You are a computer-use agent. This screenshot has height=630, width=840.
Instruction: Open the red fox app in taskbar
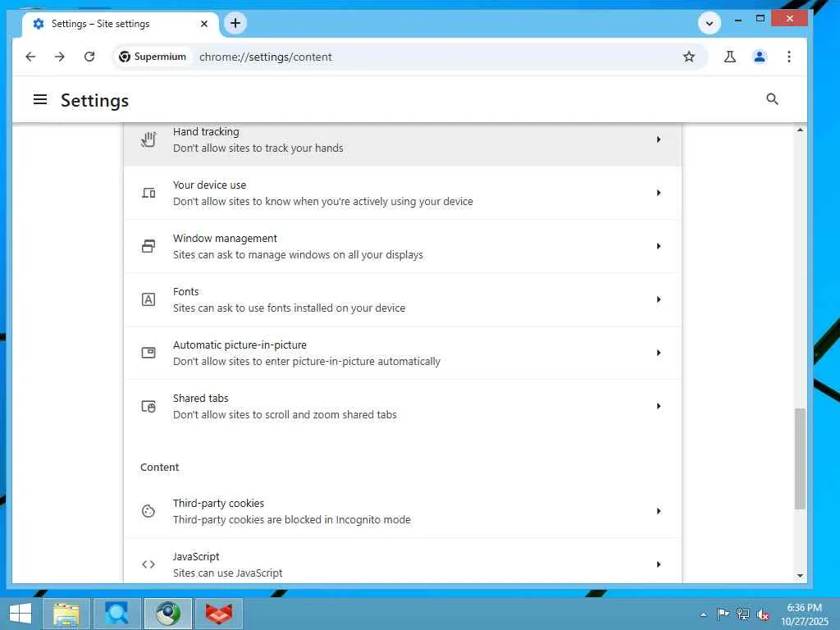coord(218,614)
